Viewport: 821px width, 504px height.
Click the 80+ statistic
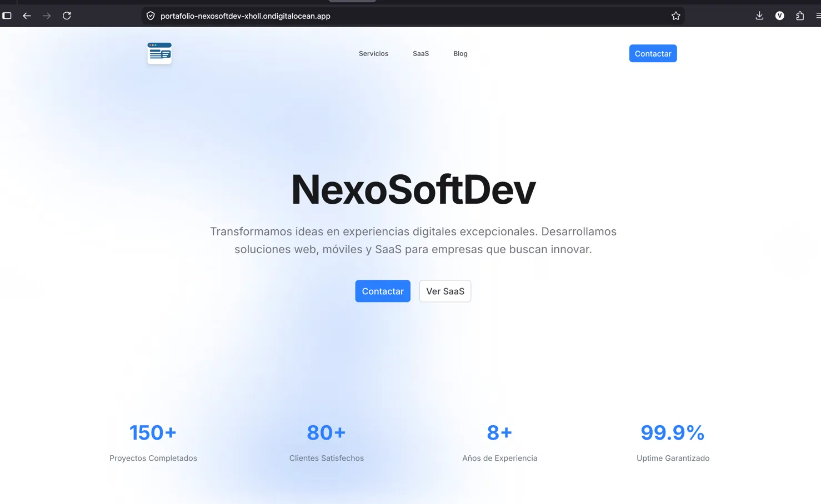(x=327, y=432)
